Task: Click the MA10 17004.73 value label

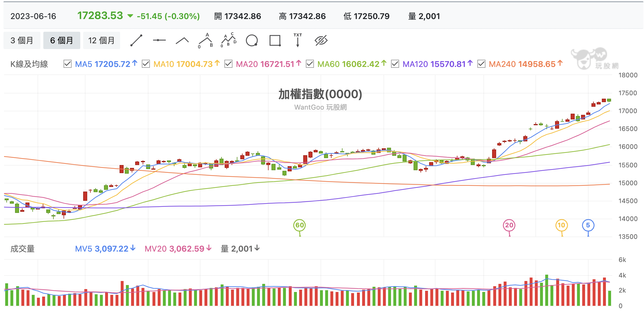Action: point(187,64)
